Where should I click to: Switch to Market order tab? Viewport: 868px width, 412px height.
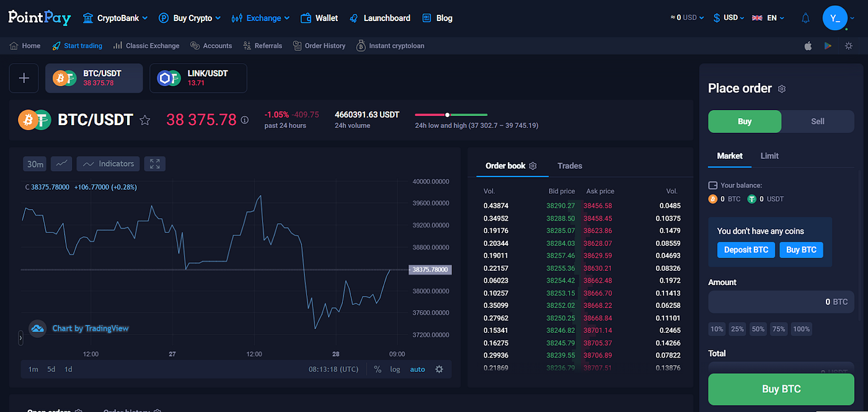(730, 156)
